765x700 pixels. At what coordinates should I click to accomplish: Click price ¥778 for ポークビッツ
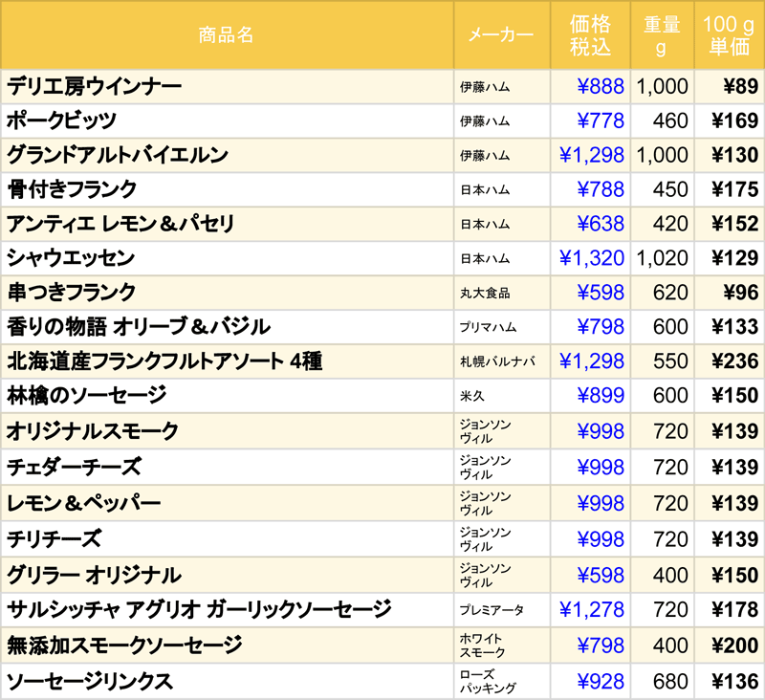point(601,121)
